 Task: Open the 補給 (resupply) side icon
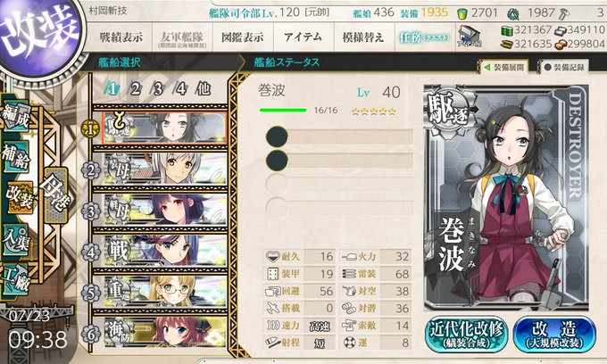pos(16,156)
